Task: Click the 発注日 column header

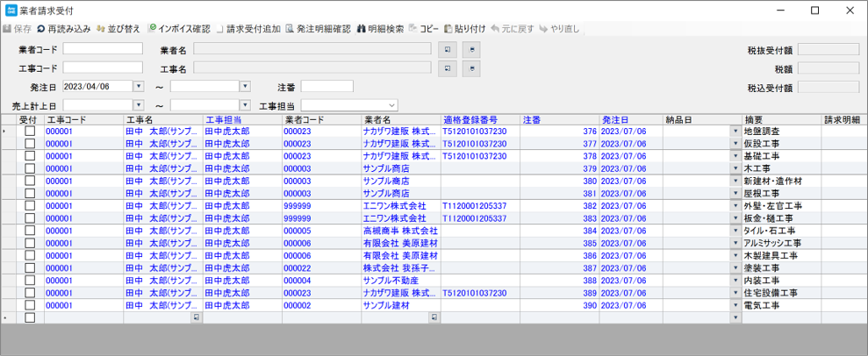Action: pyautogui.click(x=613, y=119)
